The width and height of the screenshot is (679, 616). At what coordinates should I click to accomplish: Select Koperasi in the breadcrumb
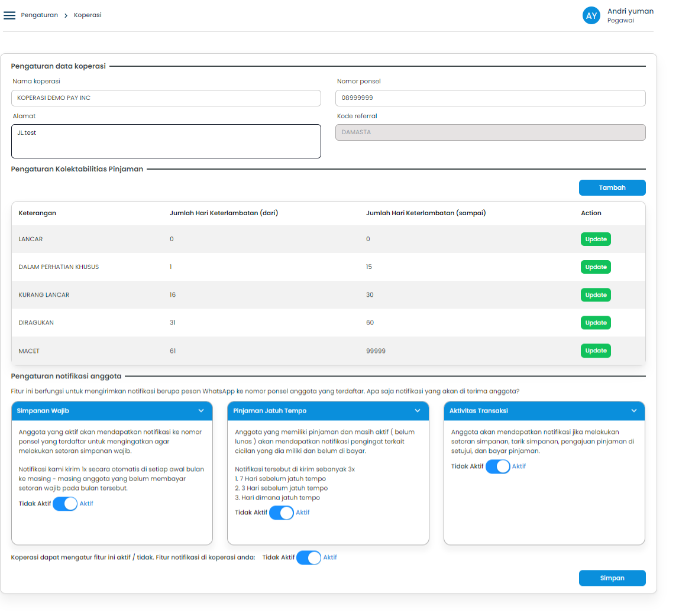tap(88, 15)
